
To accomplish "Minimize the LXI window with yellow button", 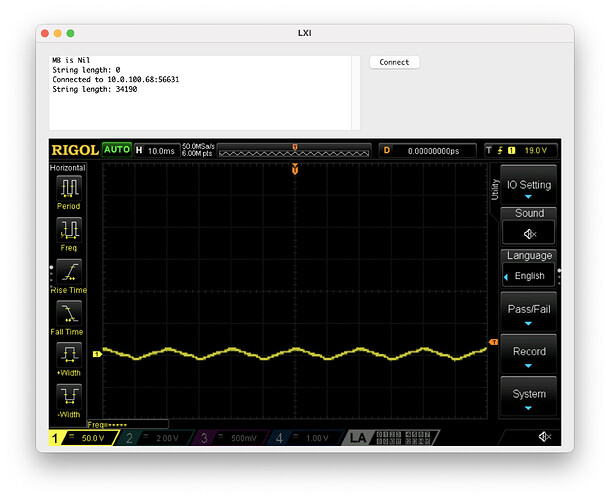I will 58,33.
